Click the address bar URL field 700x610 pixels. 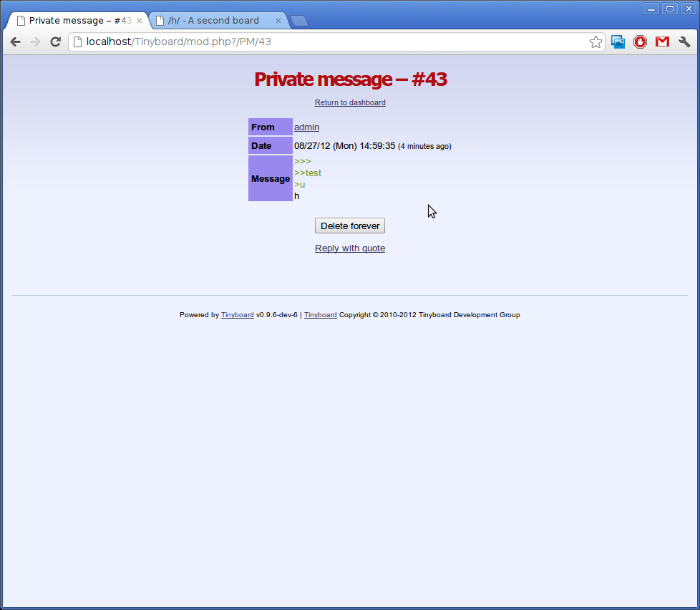pos(329,42)
